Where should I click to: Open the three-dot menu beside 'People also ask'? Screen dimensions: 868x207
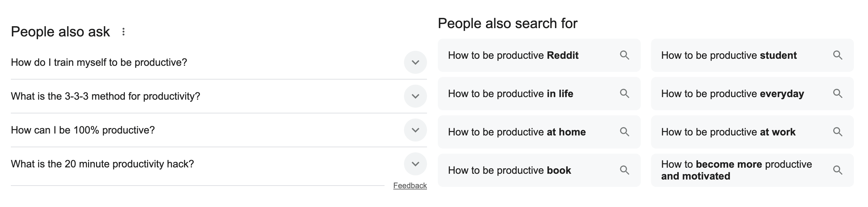pyautogui.click(x=124, y=31)
